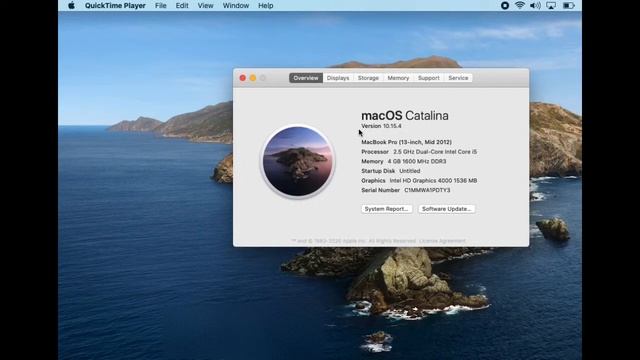Click the 2.5 GHz Dual-Core Intel Core i5 value
640x360 pixels.
click(435, 151)
